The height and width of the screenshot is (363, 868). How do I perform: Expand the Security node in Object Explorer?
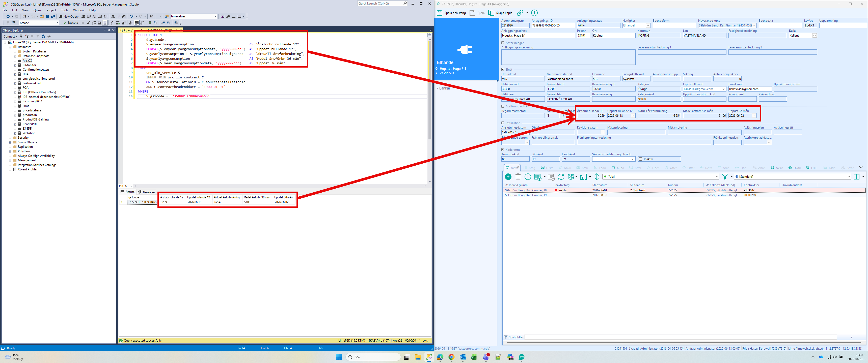[x=10, y=138]
